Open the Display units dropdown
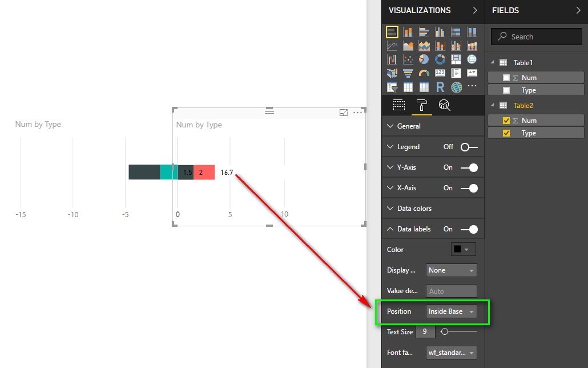The image size is (588, 368). tap(452, 270)
